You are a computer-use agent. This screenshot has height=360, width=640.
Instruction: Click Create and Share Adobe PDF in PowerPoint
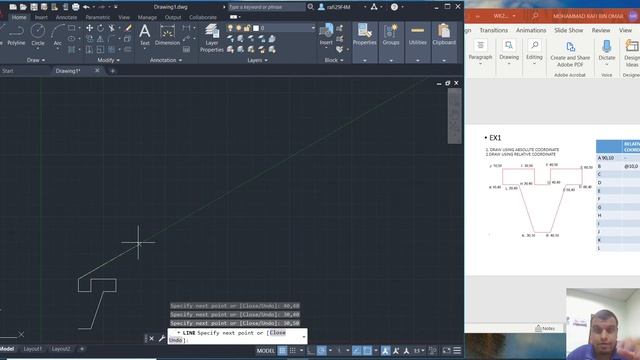point(570,53)
